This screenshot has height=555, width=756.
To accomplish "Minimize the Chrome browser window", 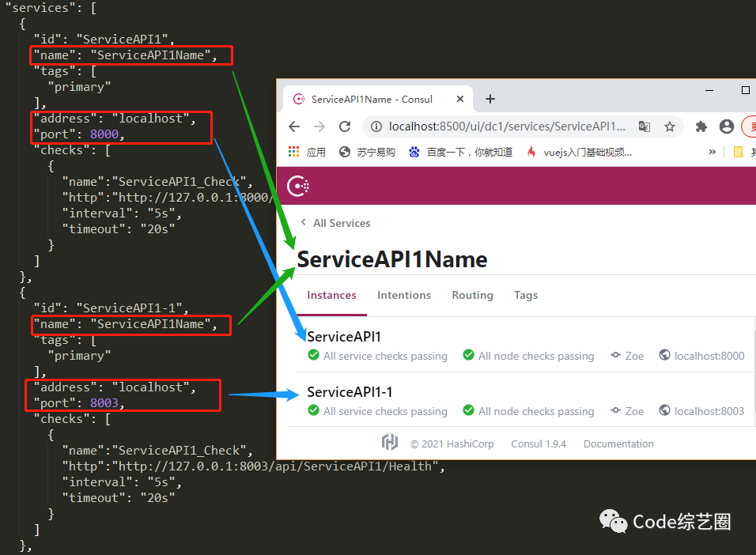I will click(709, 90).
